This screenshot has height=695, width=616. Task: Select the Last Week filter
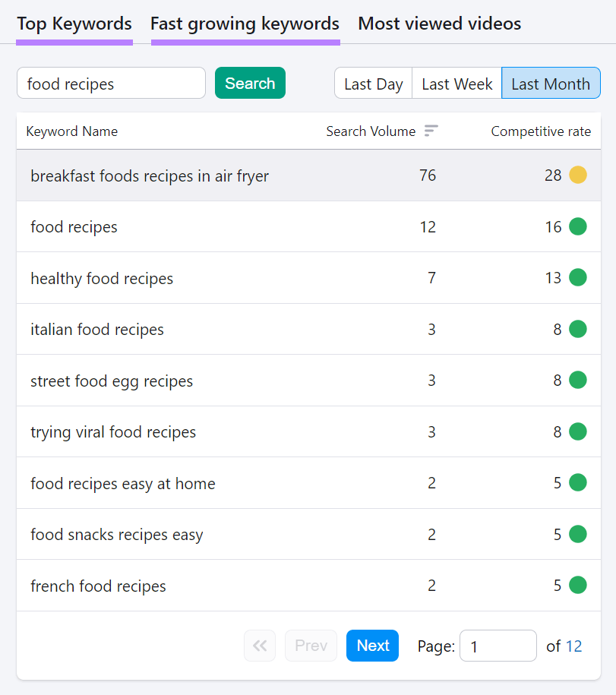click(x=456, y=84)
